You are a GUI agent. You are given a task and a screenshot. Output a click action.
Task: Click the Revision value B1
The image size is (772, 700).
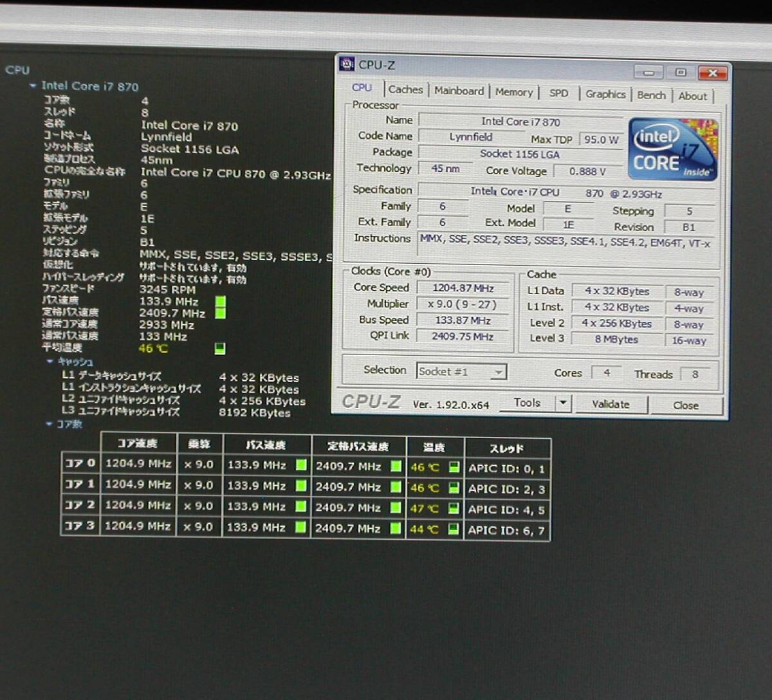(x=689, y=227)
